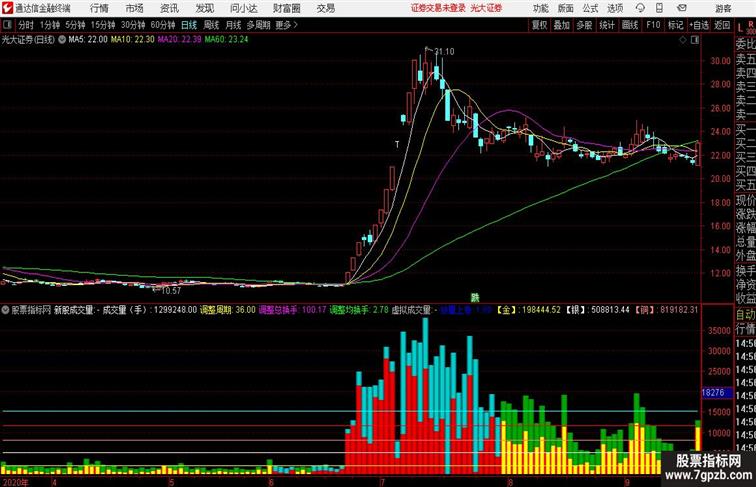Click the diamond icon above chart
This screenshot has height=487, width=756.
click(683, 40)
